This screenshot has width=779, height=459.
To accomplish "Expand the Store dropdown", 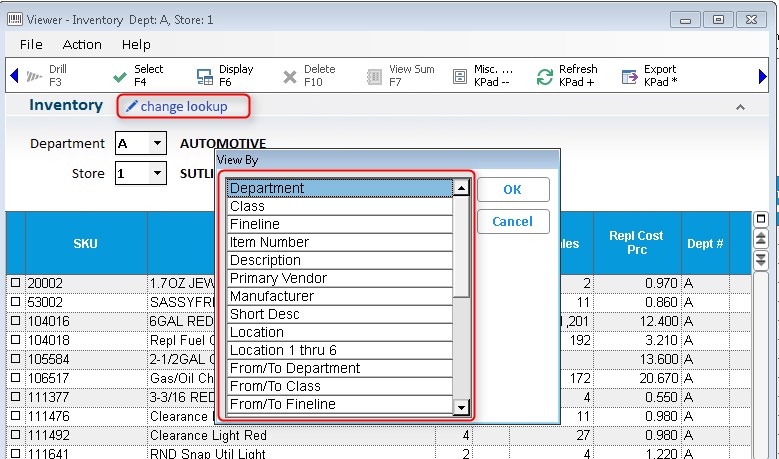I will 157,174.
